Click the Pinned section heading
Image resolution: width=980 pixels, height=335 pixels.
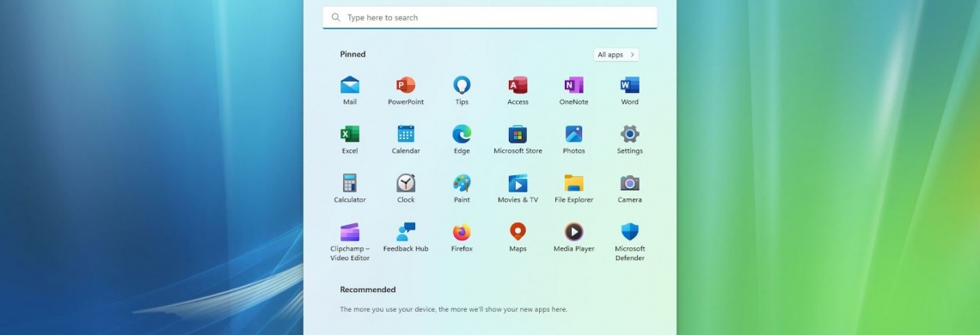point(352,54)
